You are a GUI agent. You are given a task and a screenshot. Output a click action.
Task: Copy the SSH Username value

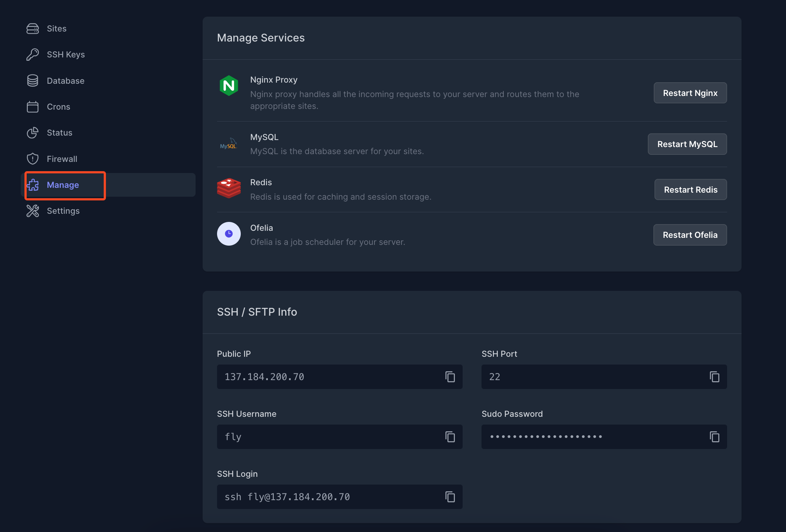pos(450,437)
